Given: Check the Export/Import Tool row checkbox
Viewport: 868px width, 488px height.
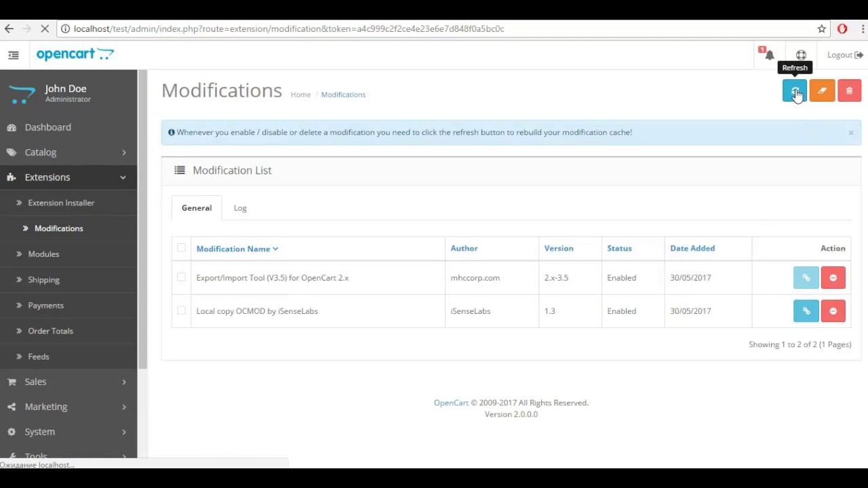Looking at the screenshot, I should pyautogui.click(x=181, y=277).
